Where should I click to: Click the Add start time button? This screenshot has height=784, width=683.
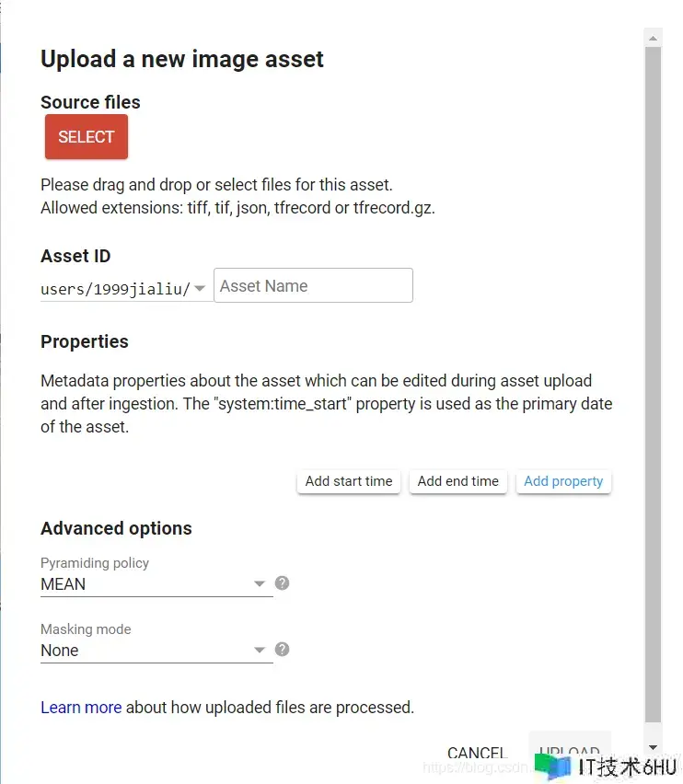tap(349, 481)
